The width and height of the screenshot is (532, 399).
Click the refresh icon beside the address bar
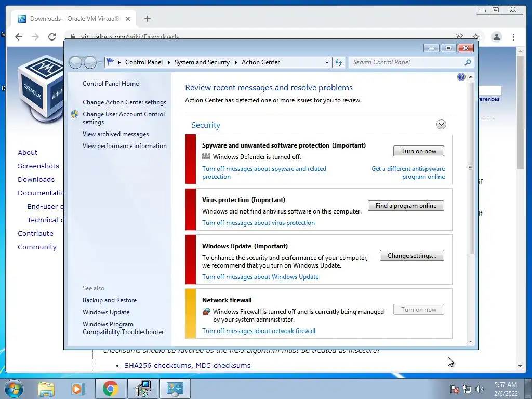(339, 62)
